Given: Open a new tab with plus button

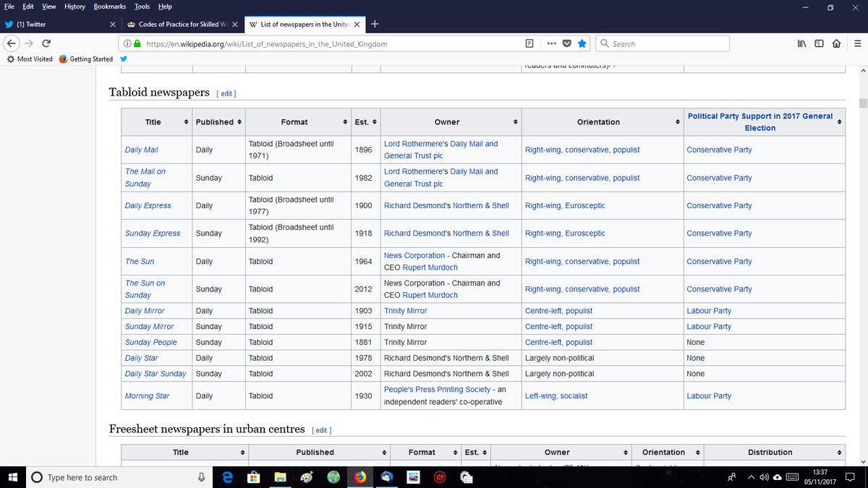Looking at the screenshot, I should point(374,24).
